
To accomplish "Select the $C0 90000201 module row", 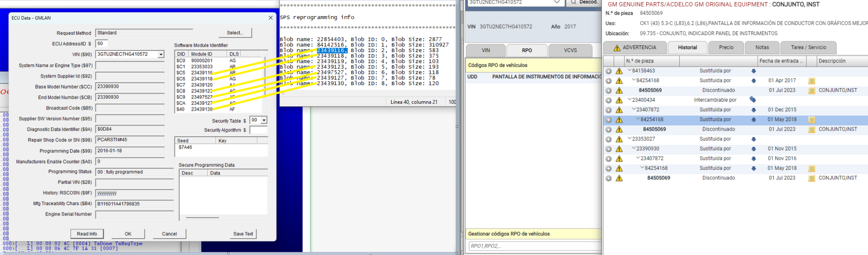I will [x=219, y=61].
